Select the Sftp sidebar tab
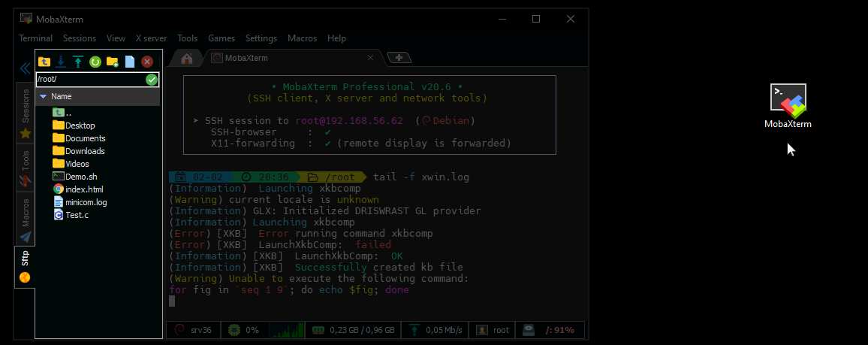The height and width of the screenshot is (345, 868). (25, 268)
